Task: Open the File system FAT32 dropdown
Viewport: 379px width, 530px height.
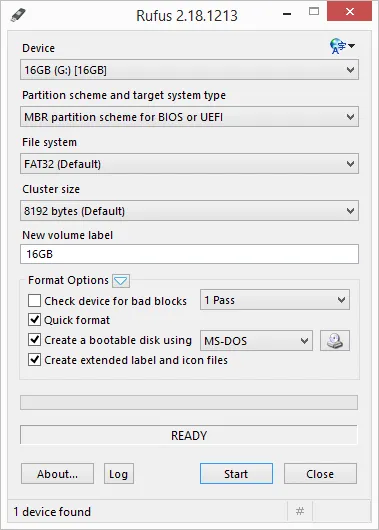Action: [x=189, y=164]
